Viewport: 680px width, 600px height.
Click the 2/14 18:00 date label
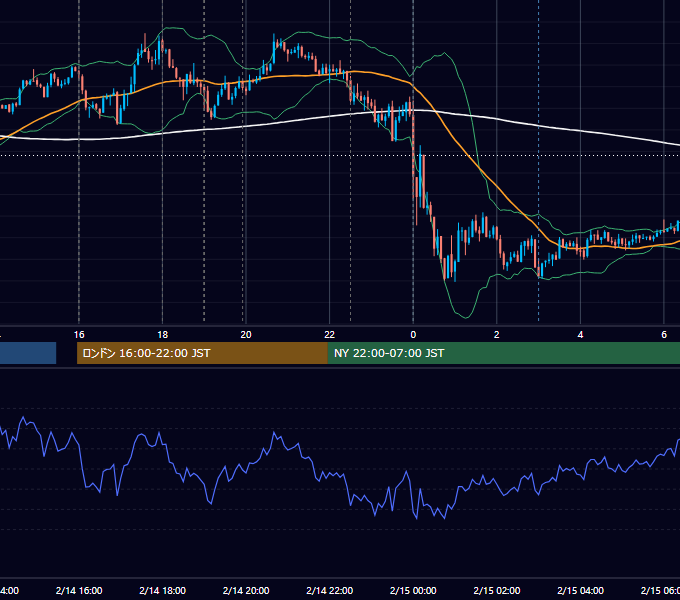pyautogui.click(x=163, y=591)
